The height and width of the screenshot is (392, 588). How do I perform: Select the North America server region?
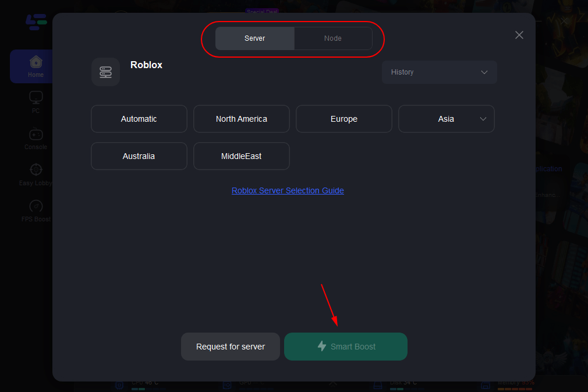(241, 119)
